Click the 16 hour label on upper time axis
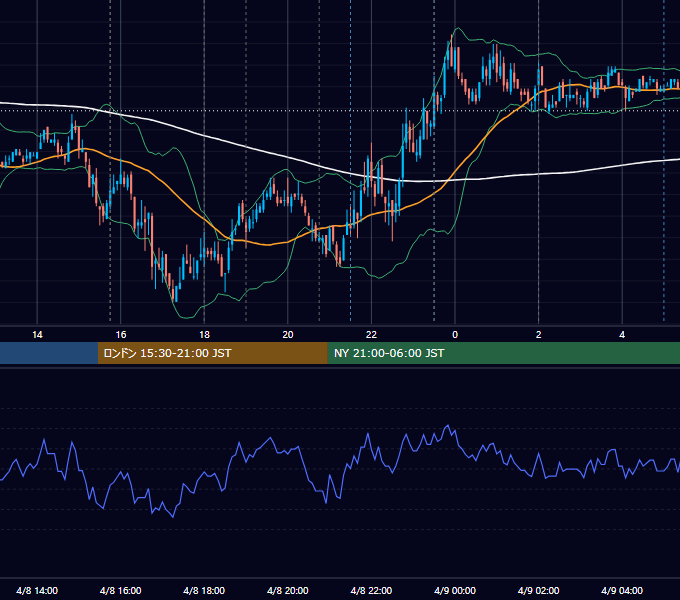 coord(121,335)
